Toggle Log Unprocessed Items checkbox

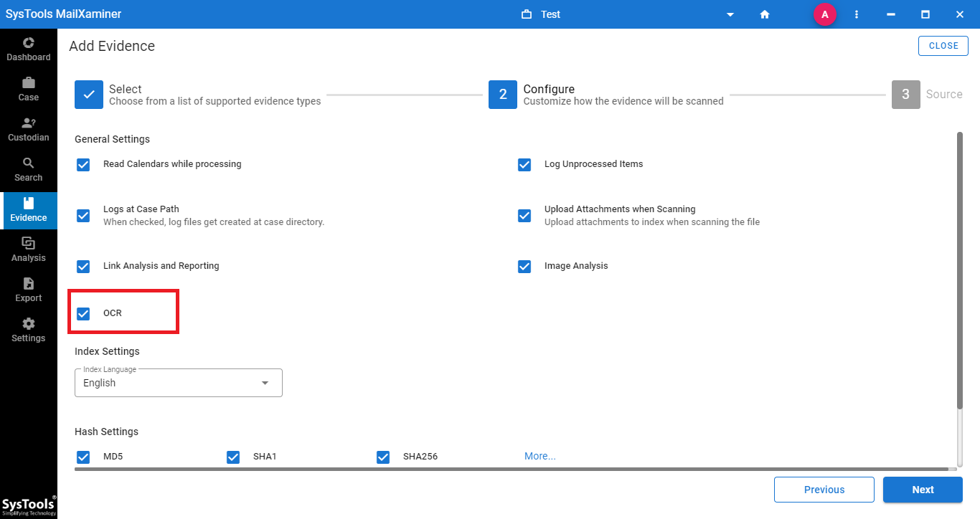coord(524,165)
